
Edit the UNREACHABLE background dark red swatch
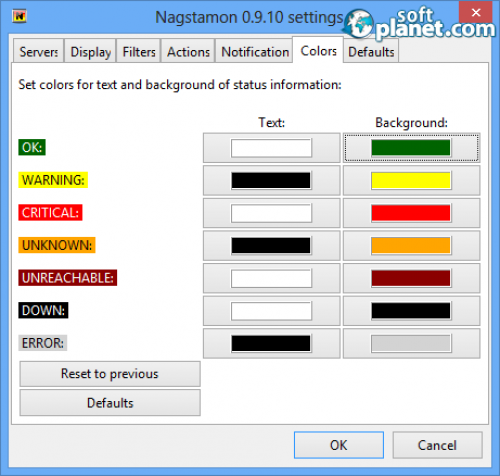411,278
